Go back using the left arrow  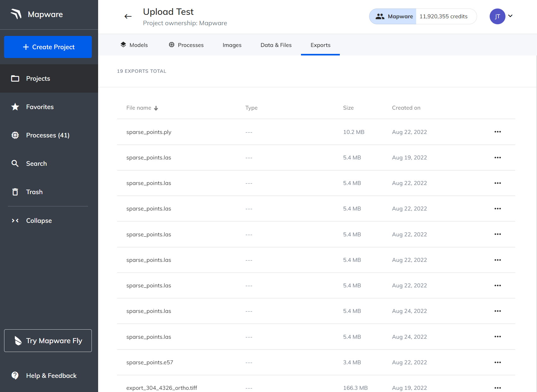click(128, 16)
